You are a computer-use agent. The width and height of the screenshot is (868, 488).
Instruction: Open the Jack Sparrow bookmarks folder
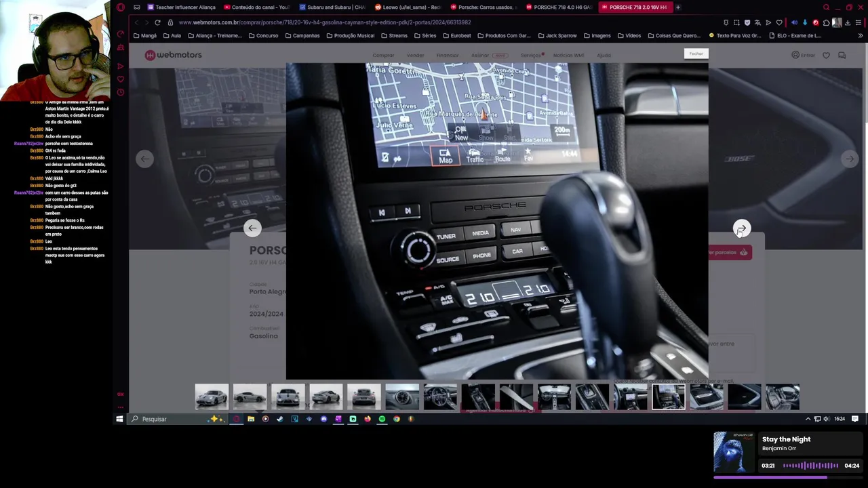coord(557,35)
